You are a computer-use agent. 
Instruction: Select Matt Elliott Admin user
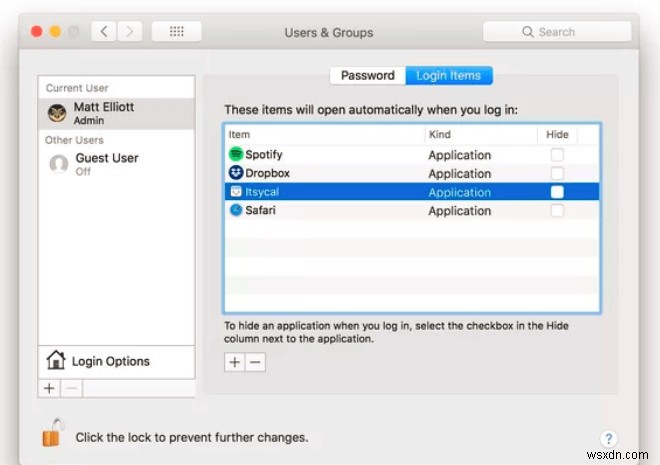pos(116,114)
